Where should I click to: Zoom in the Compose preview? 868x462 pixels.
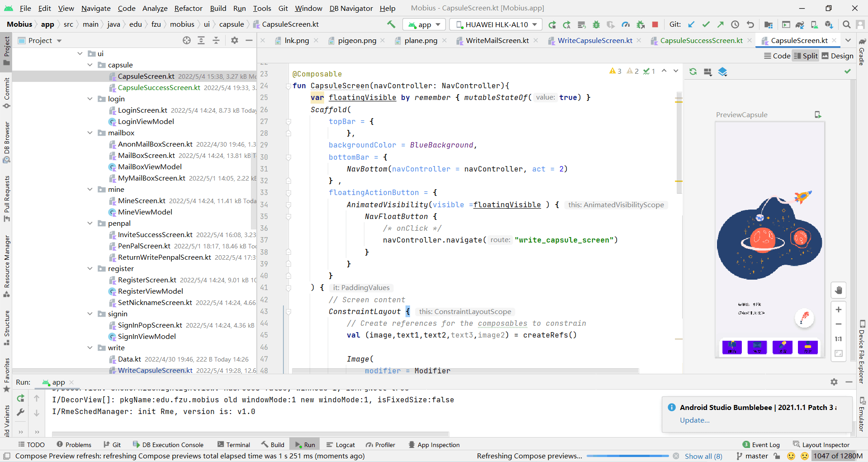pos(839,310)
